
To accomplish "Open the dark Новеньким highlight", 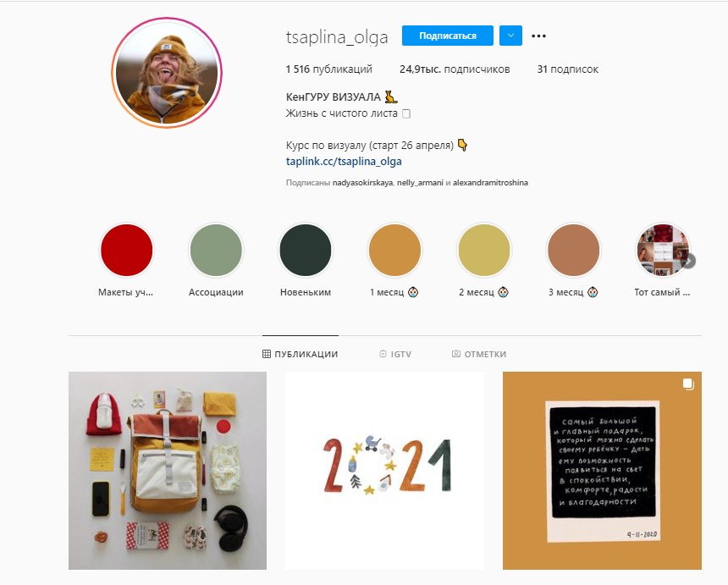I will click(x=305, y=251).
